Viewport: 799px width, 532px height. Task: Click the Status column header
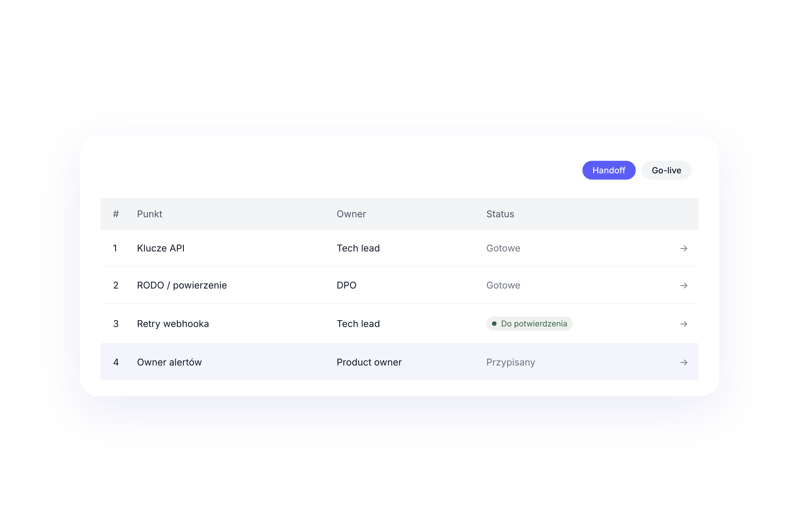tap(500, 214)
